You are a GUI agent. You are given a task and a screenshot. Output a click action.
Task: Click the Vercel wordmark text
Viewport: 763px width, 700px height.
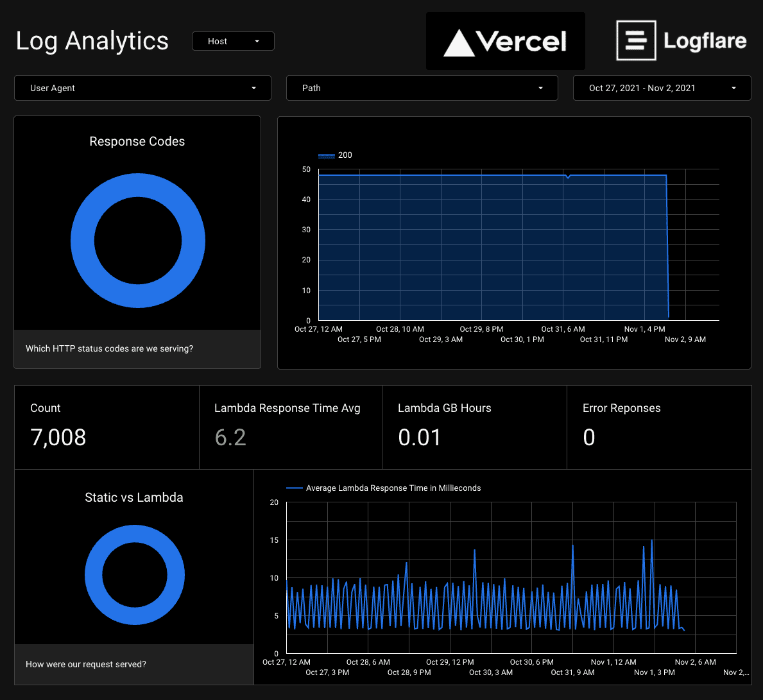(x=521, y=42)
